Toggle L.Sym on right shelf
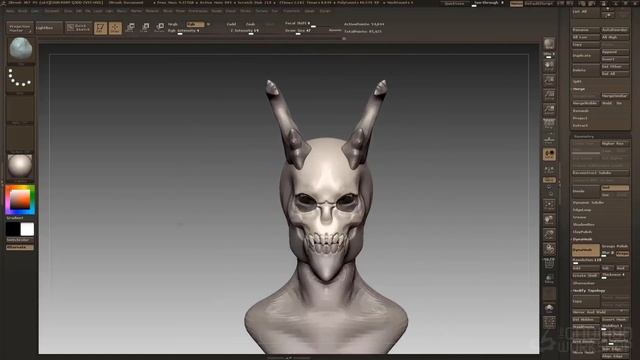 click(549, 169)
